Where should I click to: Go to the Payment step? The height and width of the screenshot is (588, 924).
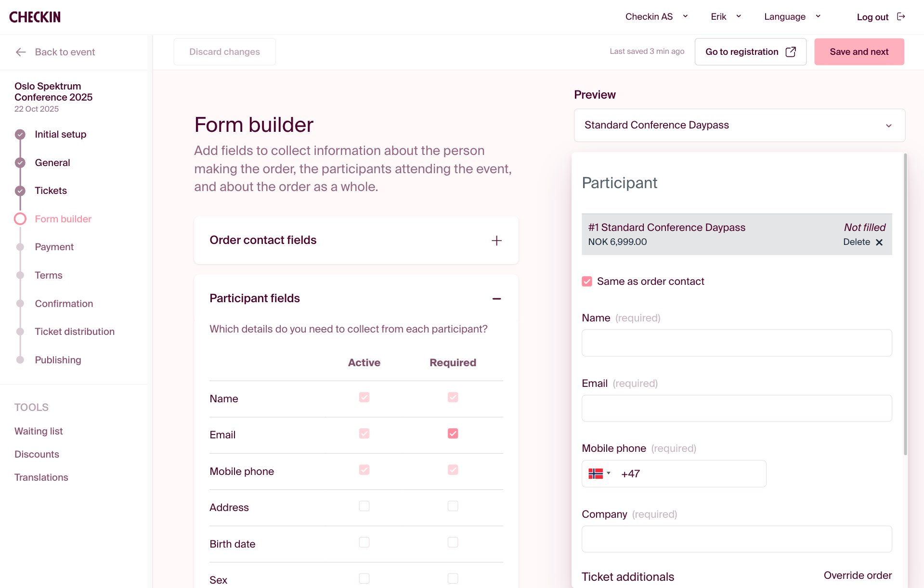[x=54, y=247]
